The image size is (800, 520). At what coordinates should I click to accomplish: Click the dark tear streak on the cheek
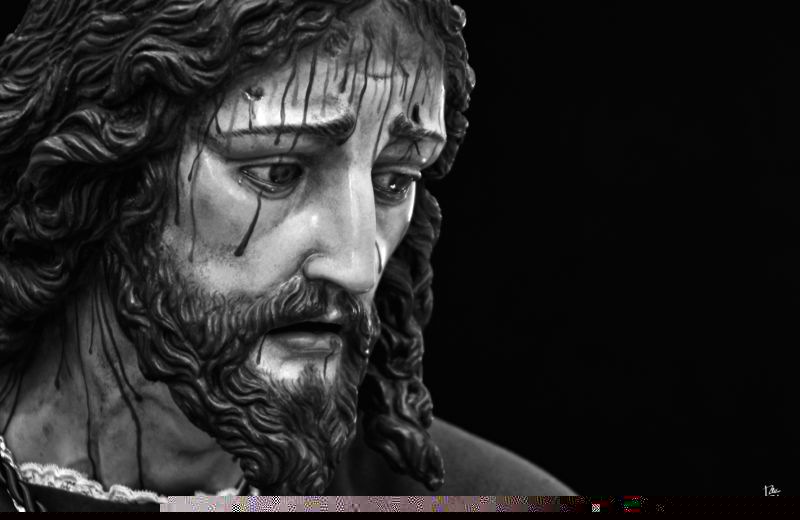[248, 225]
